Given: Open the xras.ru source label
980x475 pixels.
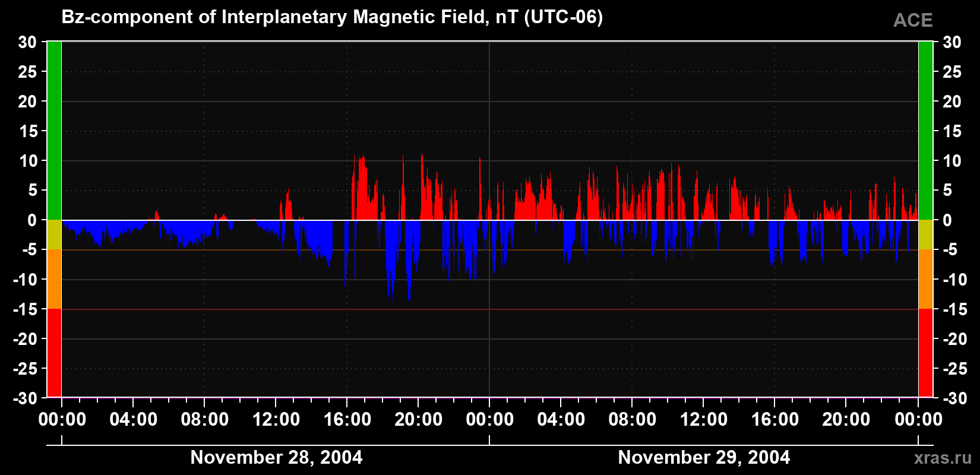Looking at the screenshot, I should [x=943, y=458].
